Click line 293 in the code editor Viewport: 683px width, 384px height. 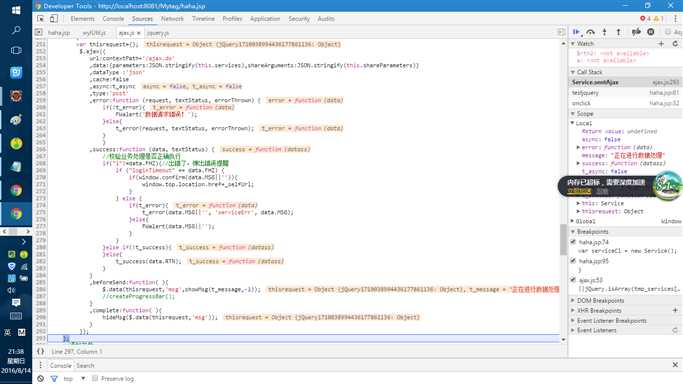point(303,338)
